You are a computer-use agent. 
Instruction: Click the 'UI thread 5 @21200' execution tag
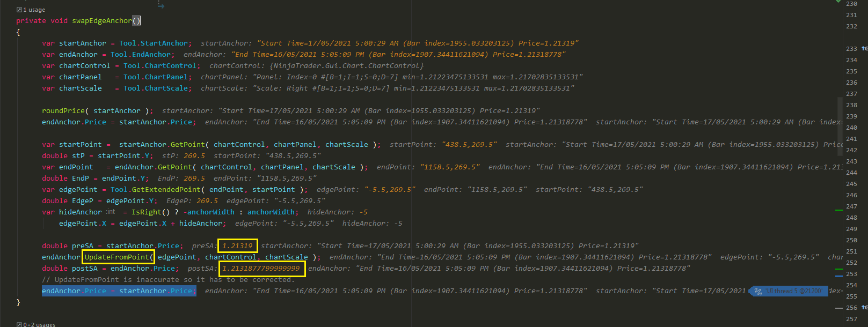click(x=788, y=291)
